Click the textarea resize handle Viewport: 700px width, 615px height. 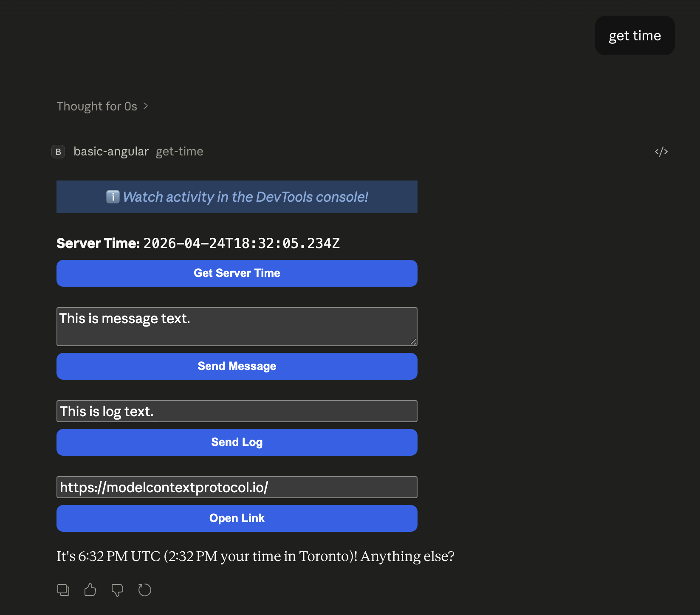point(413,343)
